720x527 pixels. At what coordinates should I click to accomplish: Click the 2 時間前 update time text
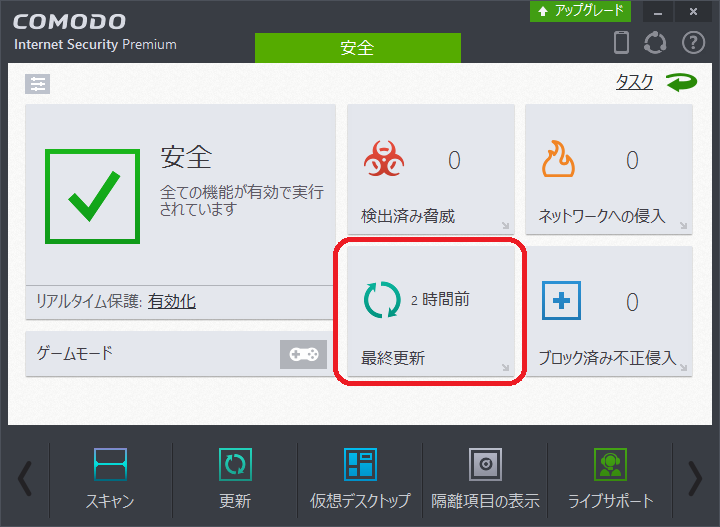tap(440, 300)
